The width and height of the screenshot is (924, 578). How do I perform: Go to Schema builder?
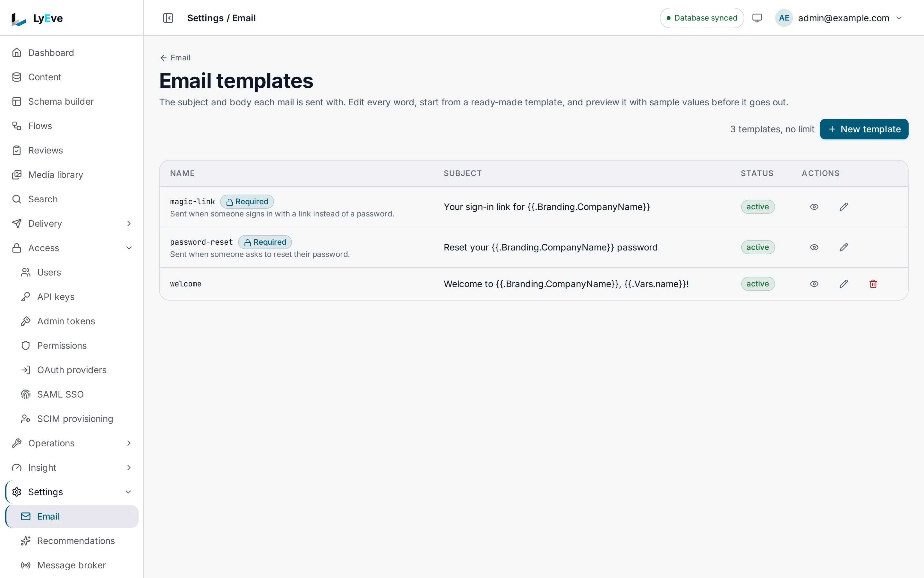coord(72,102)
